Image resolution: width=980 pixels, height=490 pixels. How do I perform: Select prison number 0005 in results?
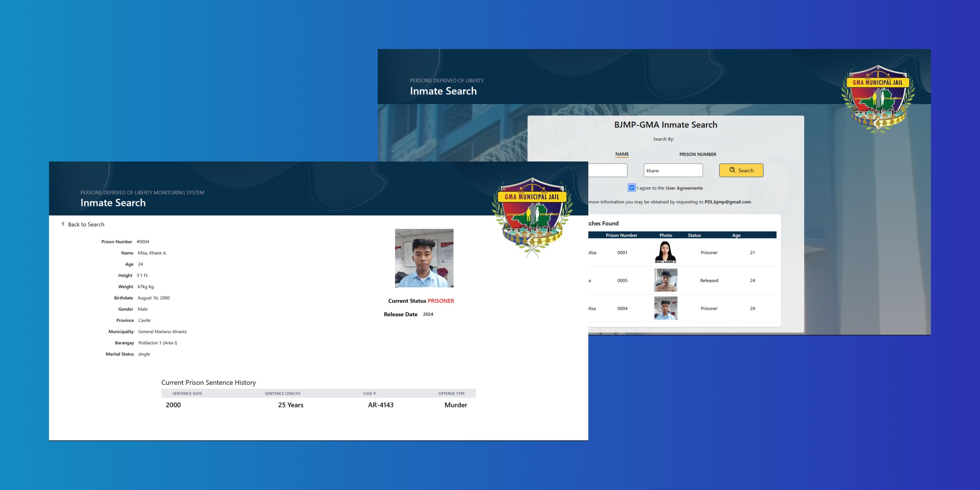pyautogui.click(x=622, y=281)
